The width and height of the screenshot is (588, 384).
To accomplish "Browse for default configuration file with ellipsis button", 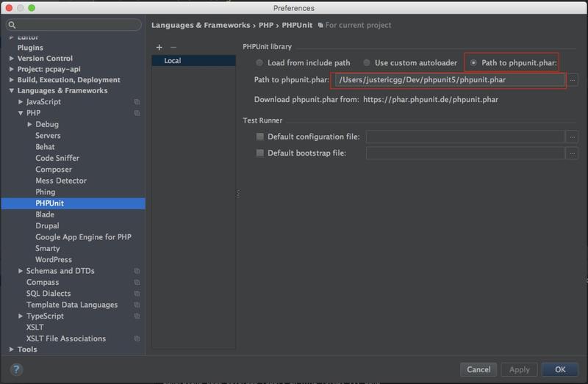I will [573, 137].
